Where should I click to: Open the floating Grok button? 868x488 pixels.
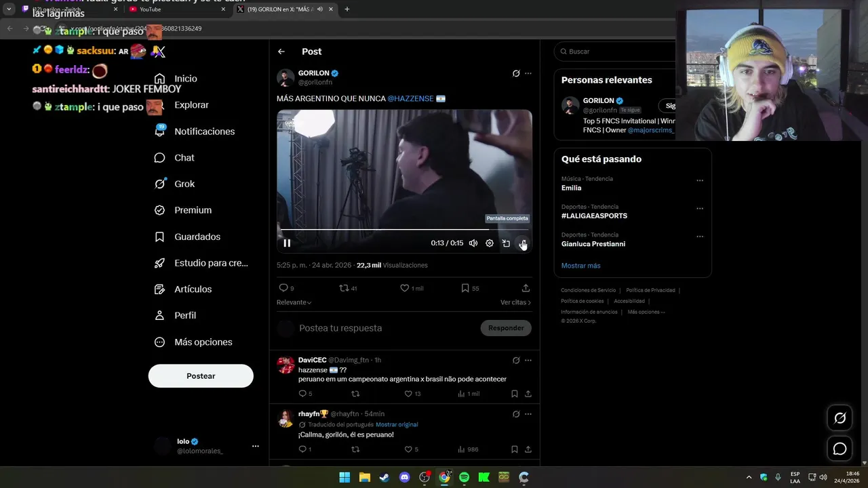pyautogui.click(x=840, y=418)
